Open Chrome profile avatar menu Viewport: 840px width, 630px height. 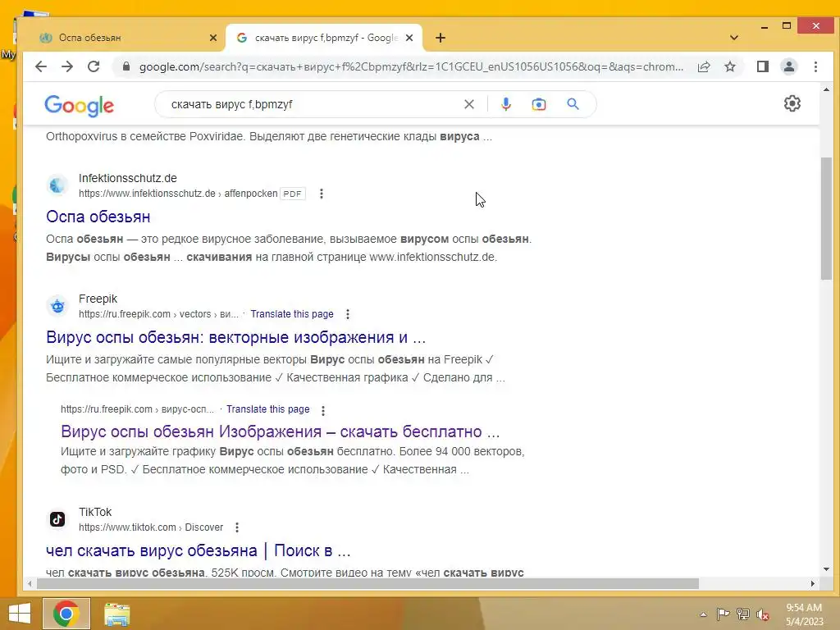pos(789,66)
